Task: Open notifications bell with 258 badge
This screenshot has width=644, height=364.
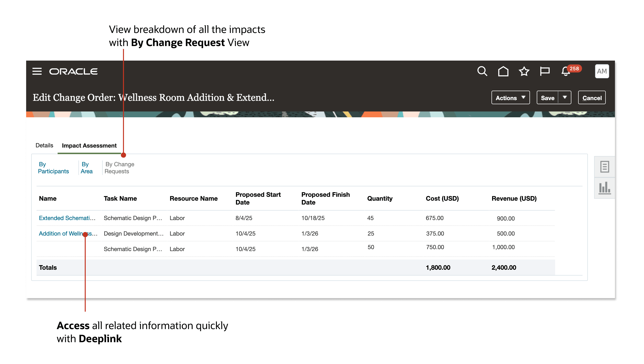Action: pos(566,72)
